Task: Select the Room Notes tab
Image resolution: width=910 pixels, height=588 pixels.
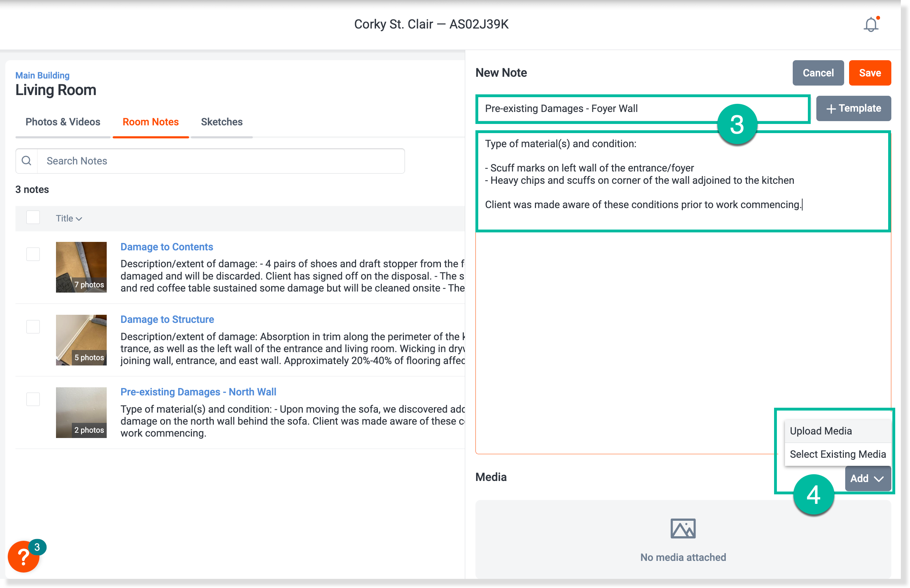Action: 150,122
